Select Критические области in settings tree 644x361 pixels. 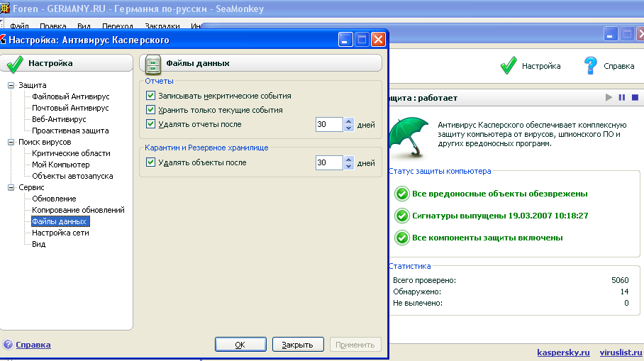[71, 153]
